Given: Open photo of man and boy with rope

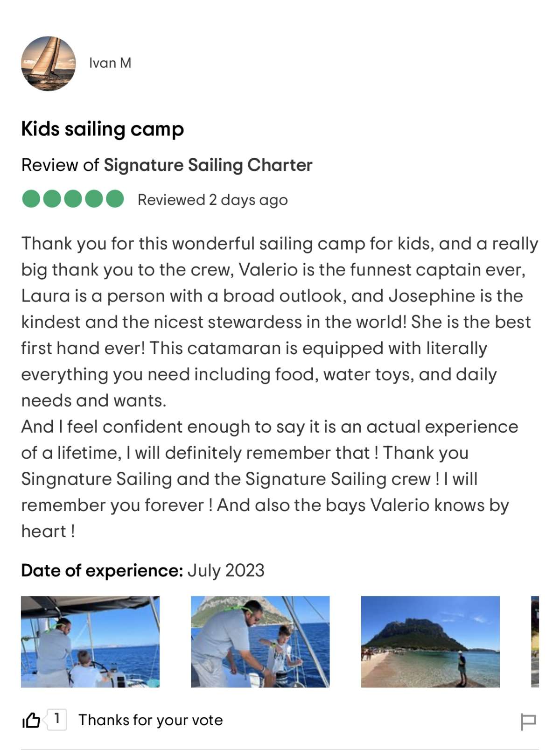Looking at the screenshot, I should click(260, 641).
